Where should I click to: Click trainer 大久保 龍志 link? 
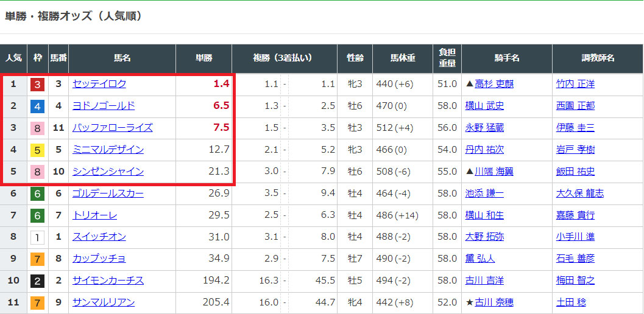pos(580,194)
